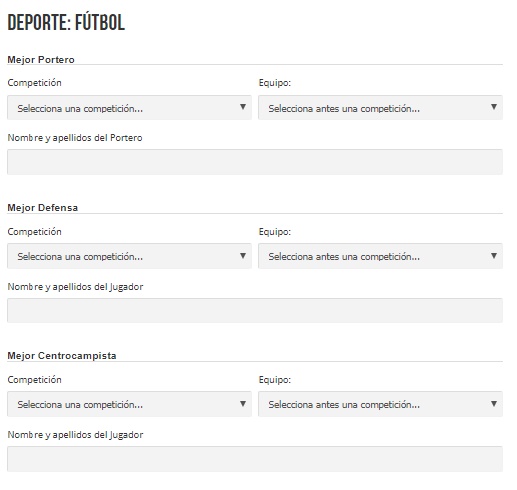Open Mejor Centrocampista Equipo dropdown
The image size is (517, 490).
click(380, 404)
